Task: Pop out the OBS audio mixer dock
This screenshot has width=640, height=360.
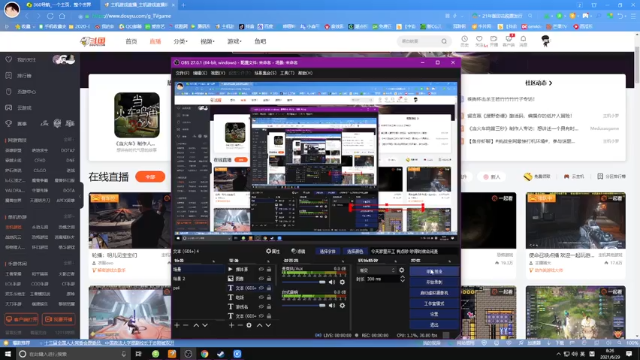Action: (x=343, y=261)
